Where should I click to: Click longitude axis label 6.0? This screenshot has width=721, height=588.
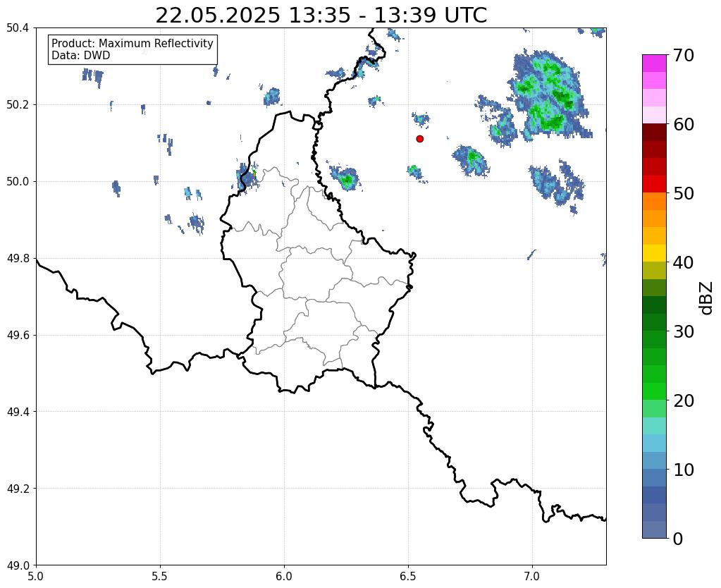pos(284,576)
